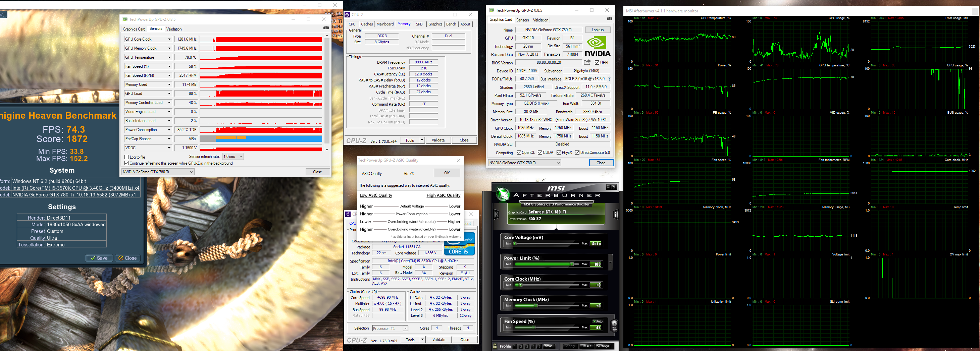This screenshot has width=980, height=351.
Task: Open the GPU Core Clock sensor dropdown
Action: [169, 39]
